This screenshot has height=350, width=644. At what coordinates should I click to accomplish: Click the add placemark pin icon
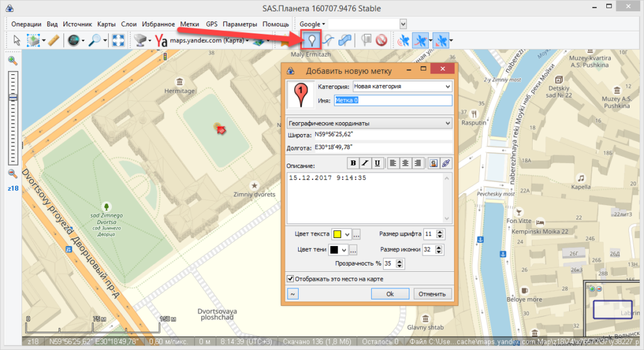(311, 41)
